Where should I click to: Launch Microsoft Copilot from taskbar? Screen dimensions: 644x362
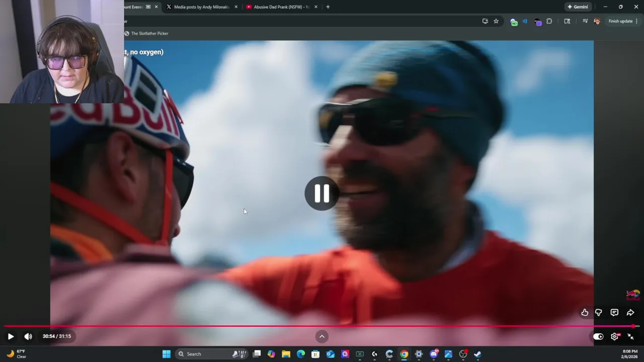click(271, 354)
